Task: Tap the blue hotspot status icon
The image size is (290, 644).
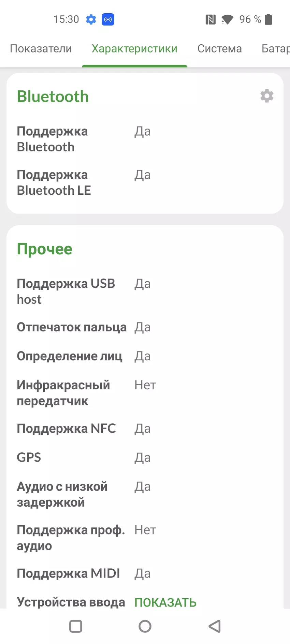Action: click(x=108, y=19)
